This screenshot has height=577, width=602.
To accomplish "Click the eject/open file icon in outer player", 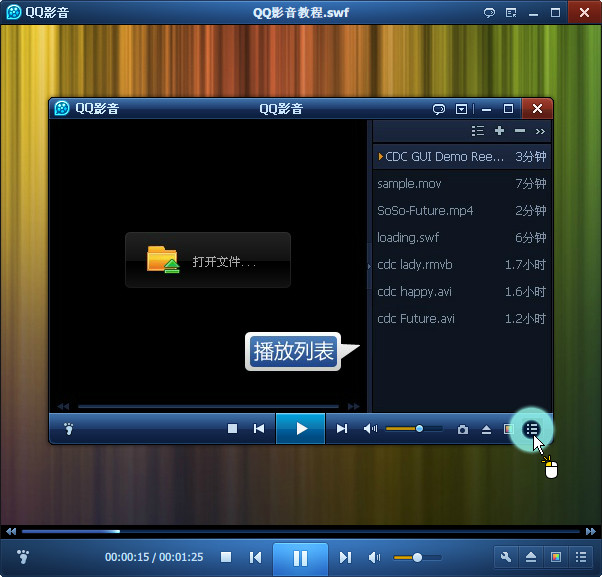I will coord(531,557).
